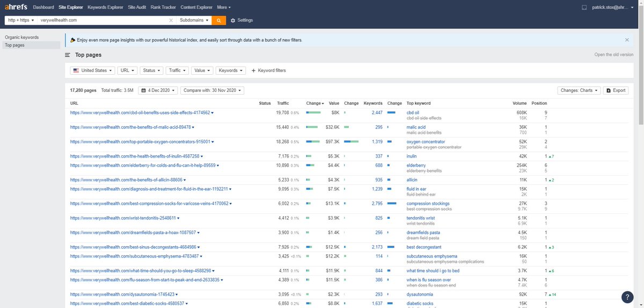Open the dysautonomia URL
Screen dimensions: 644x308
[122, 294]
